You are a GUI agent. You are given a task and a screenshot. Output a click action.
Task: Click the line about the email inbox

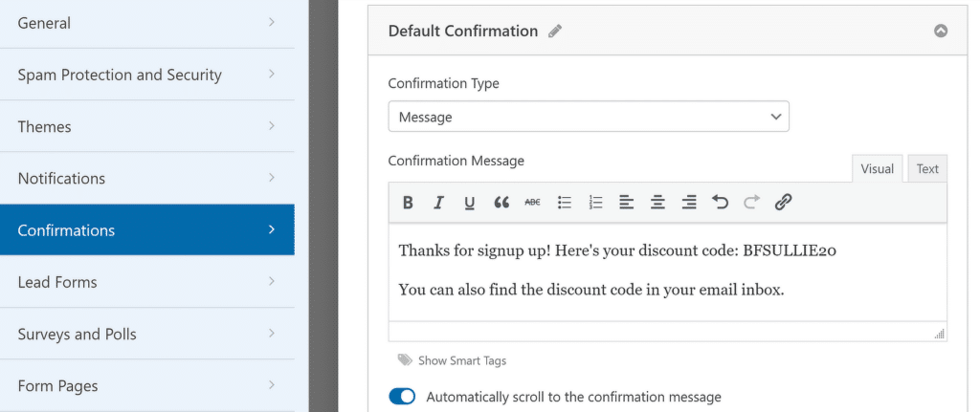[x=591, y=291]
